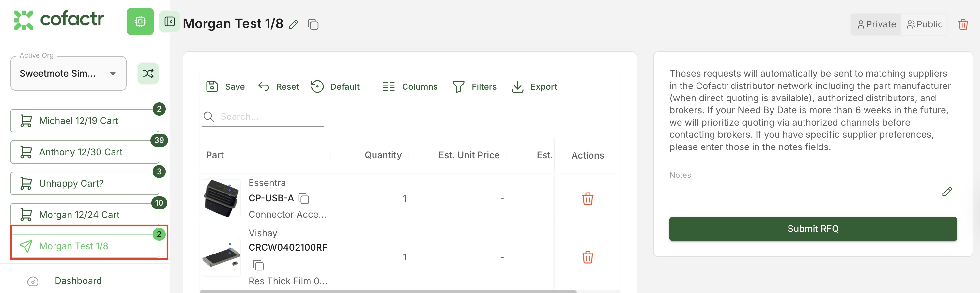Set cart visibility to Private
The width and height of the screenshot is (980, 293).
[876, 24]
